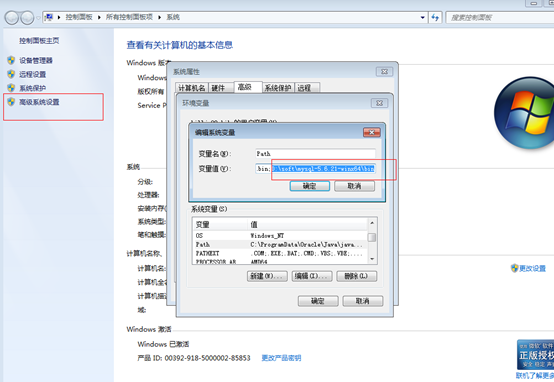The height and width of the screenshot is (382, 554).
Task: Click 新建(W)... button for system variables
Action: [267, 276]
